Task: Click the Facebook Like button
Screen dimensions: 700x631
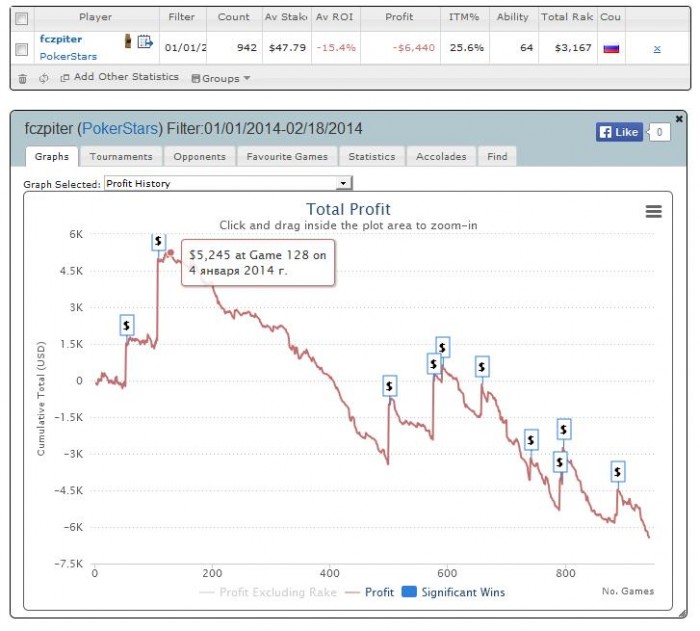Action: click(x=619, y=132)
